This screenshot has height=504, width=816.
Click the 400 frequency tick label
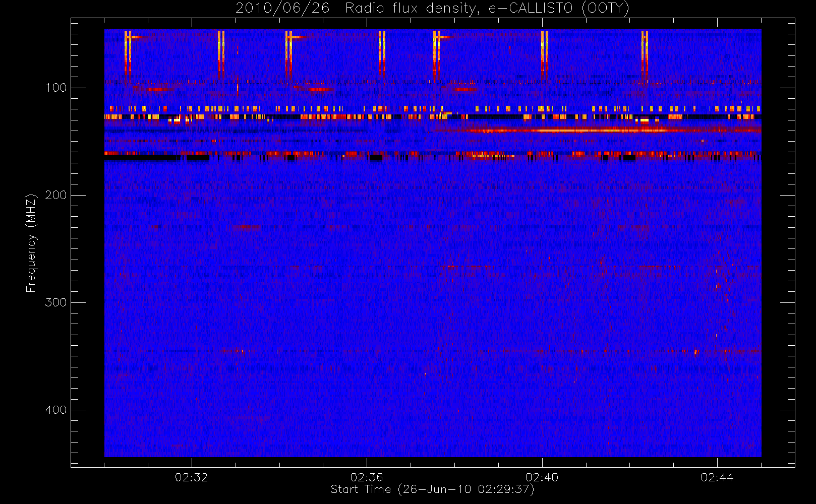tap(56, 410)
